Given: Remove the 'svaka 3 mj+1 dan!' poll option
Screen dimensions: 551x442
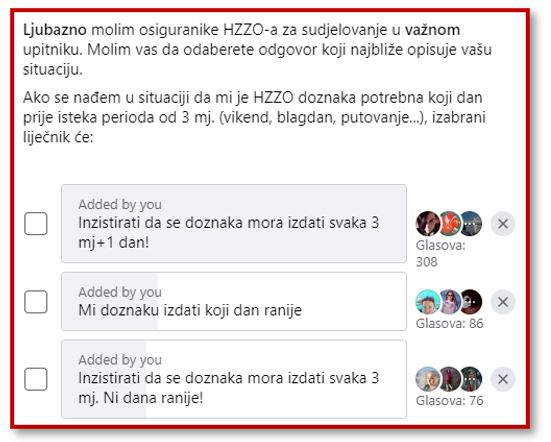Looking at the screenshot, I should tap(503, 223).
